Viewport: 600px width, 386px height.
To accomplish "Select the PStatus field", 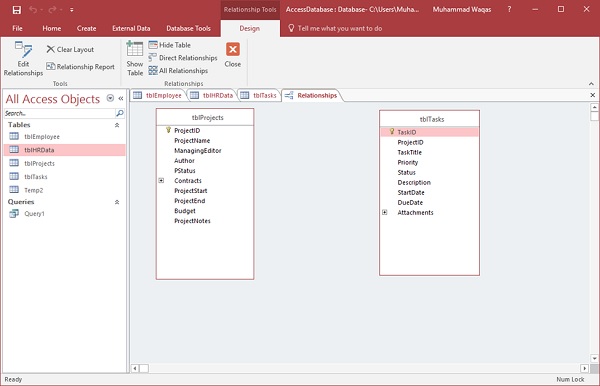I will (185, 171).
